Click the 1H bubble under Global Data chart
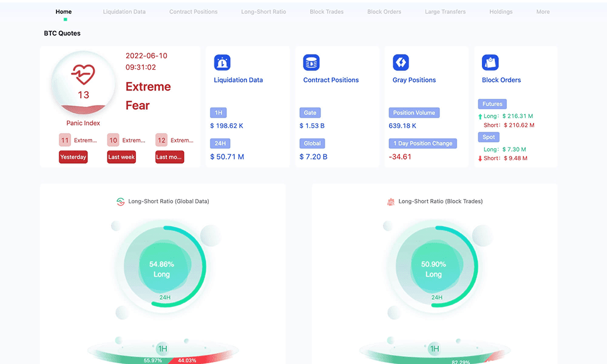 click(x=163, y=348)
